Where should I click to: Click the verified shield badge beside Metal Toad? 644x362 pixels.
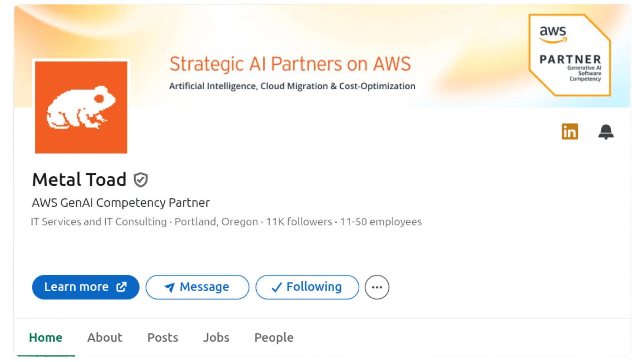pyautogui.click(x=141, y=180)
